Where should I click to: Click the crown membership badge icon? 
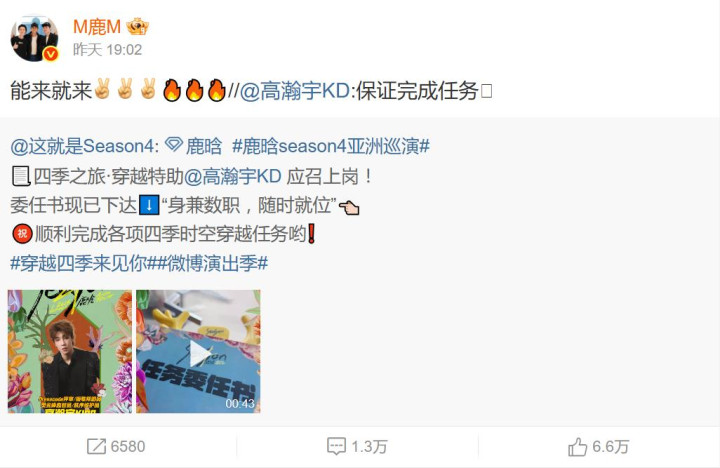[138, 27]
